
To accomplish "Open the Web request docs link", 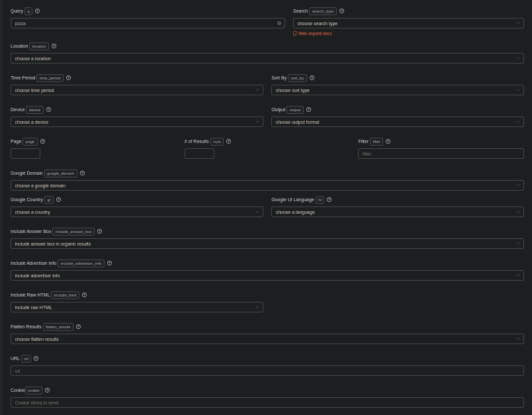I will click(314, 34).
